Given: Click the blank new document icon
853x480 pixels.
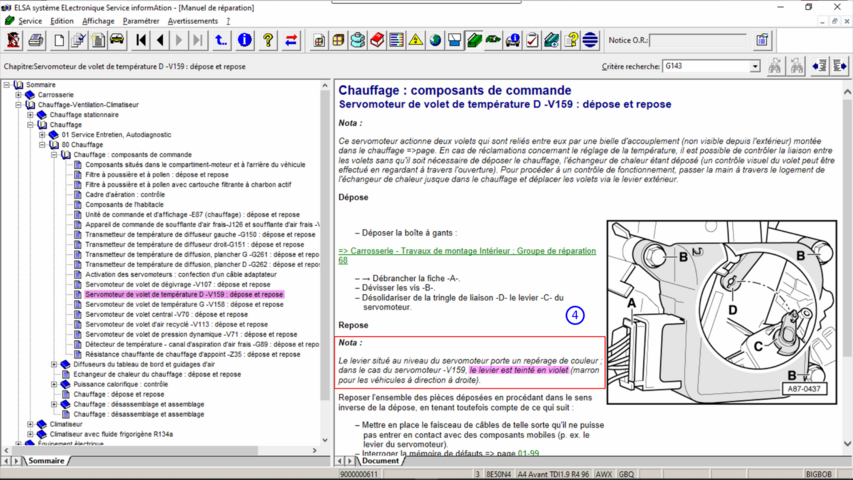Looking at the screenshot, I should click(x=59, y=40).
